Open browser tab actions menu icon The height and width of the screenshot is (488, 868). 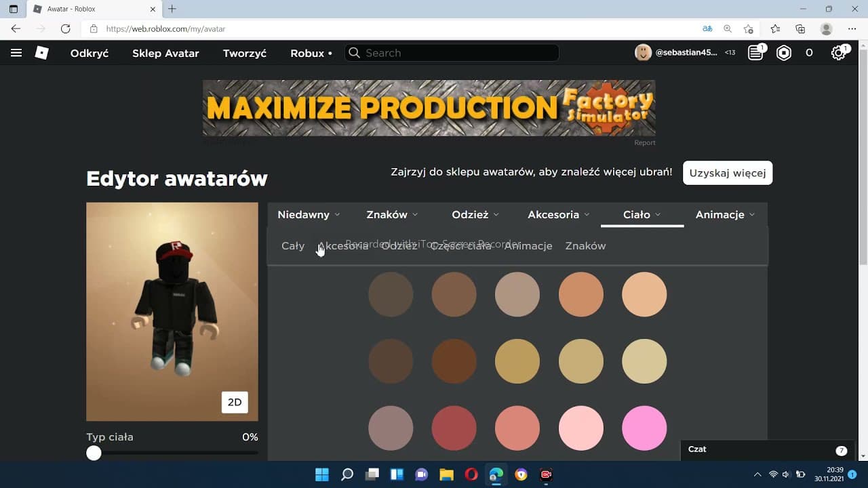(x=14, y=9)
